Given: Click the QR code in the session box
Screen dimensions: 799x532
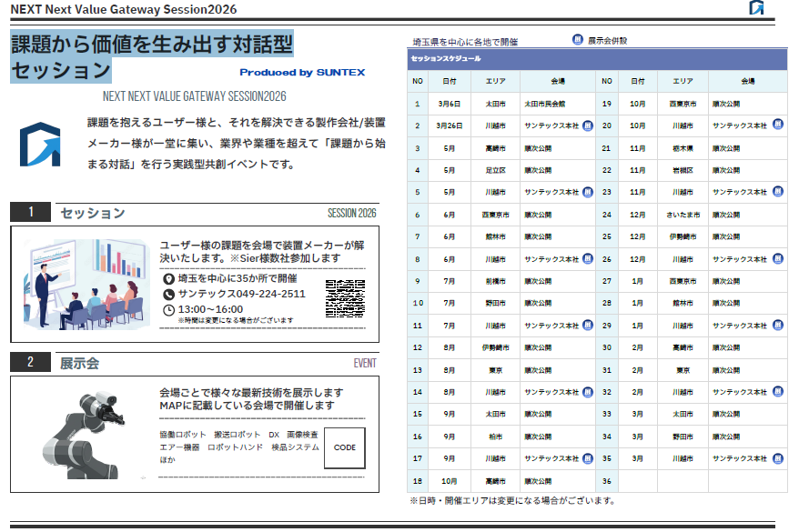Looking at the screenshot, I should click(345, 299).
